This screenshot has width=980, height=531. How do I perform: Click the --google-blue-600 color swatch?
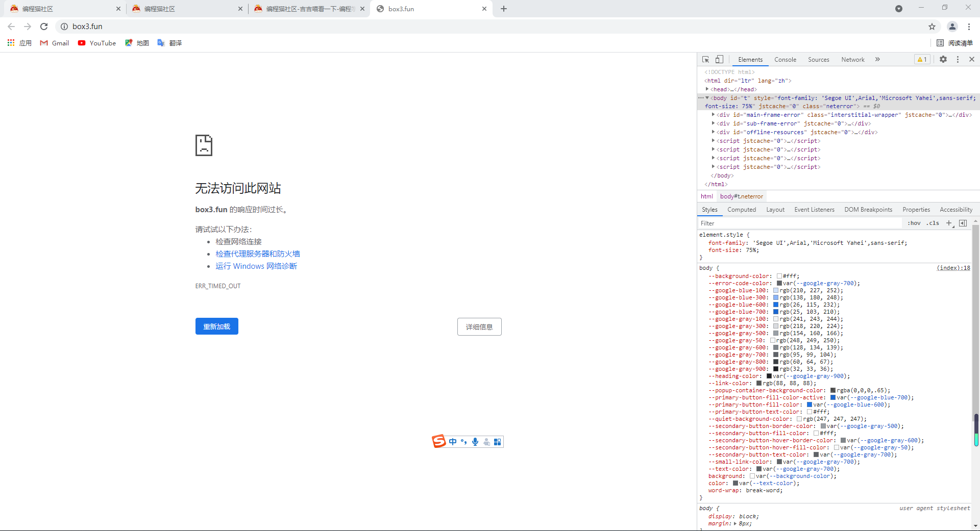(776, 305)
